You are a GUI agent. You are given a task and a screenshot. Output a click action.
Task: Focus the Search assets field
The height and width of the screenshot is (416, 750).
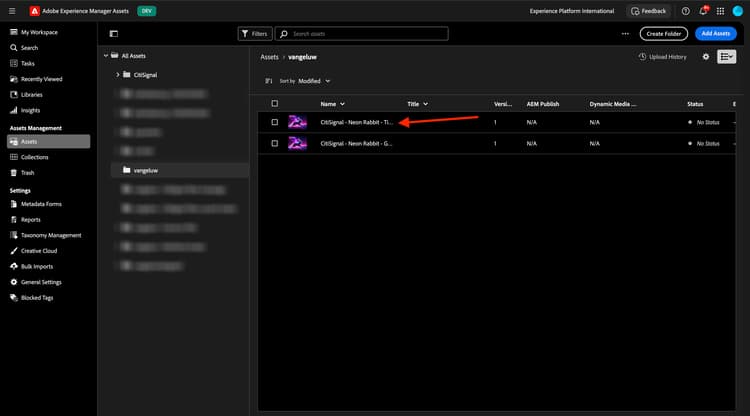[362, 33]
